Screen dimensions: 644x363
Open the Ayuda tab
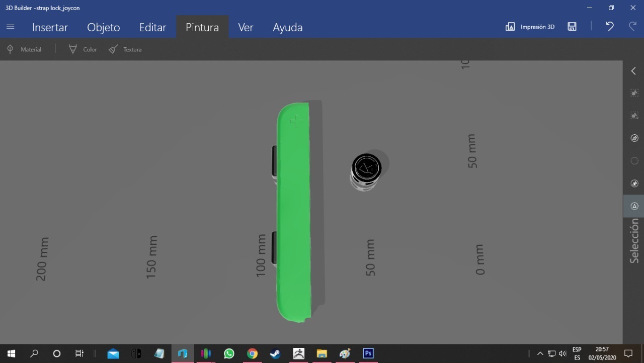click(x=287, y=27)
